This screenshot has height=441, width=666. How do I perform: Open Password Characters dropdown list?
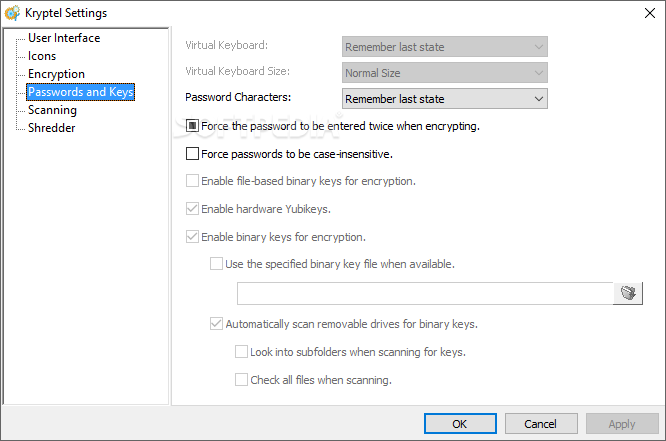point(445,99)
